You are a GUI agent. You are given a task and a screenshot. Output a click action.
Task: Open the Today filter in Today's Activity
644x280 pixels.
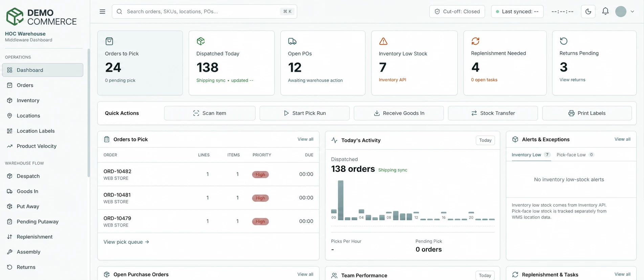485,140
